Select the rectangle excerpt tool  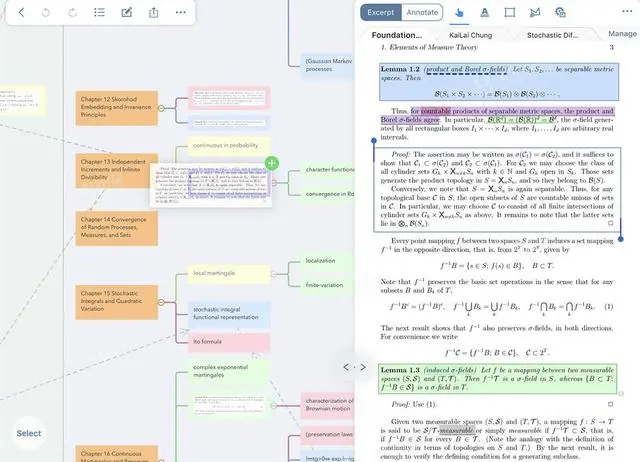(510, 13)
